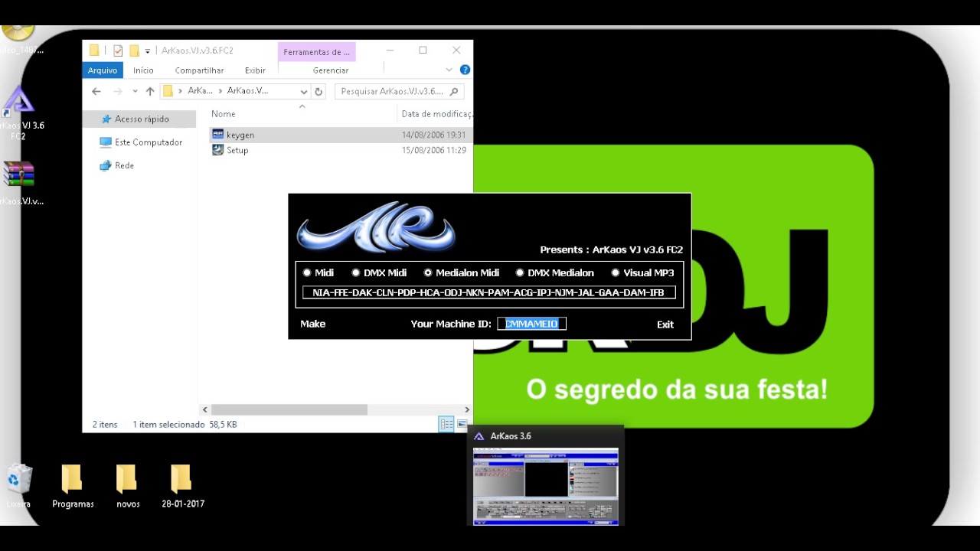Screen dimensions: 980x551
Task: Click the Explorer forward arrow
Action: coord(118,91)
